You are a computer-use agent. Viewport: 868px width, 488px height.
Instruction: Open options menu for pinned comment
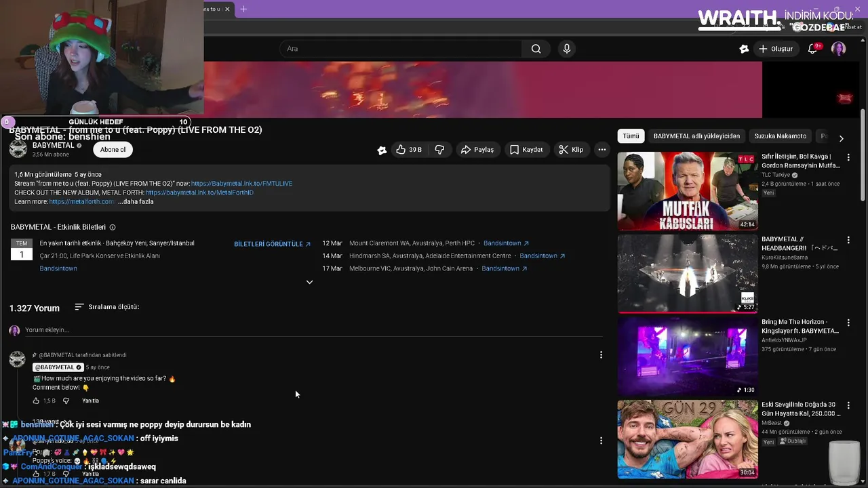point(601,354)
